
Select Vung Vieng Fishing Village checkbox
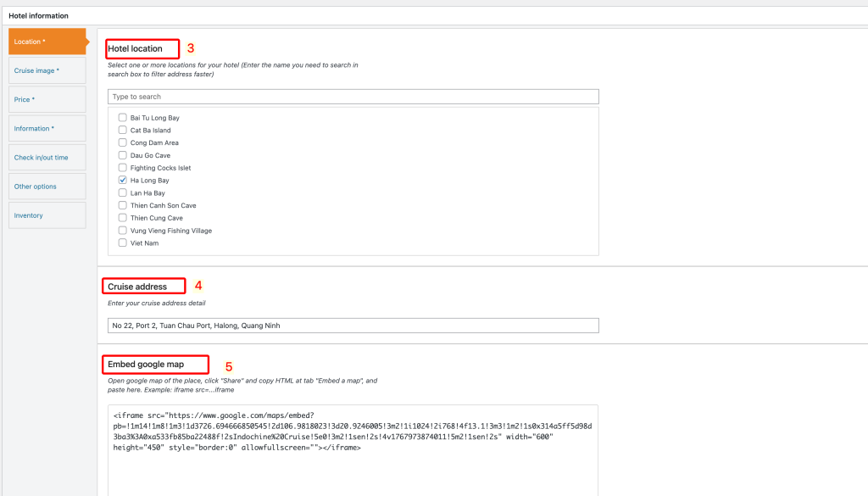pos(123,231)
